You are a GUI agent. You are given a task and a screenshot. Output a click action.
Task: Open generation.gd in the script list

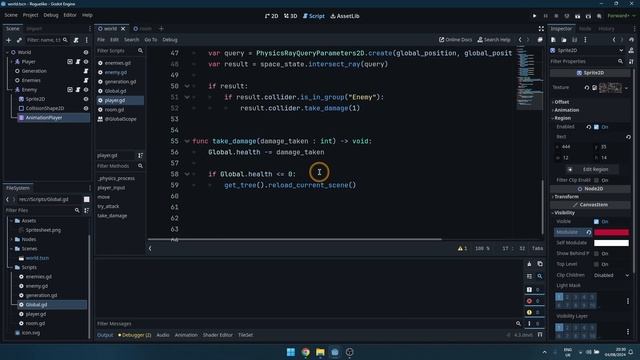[120, 82]
